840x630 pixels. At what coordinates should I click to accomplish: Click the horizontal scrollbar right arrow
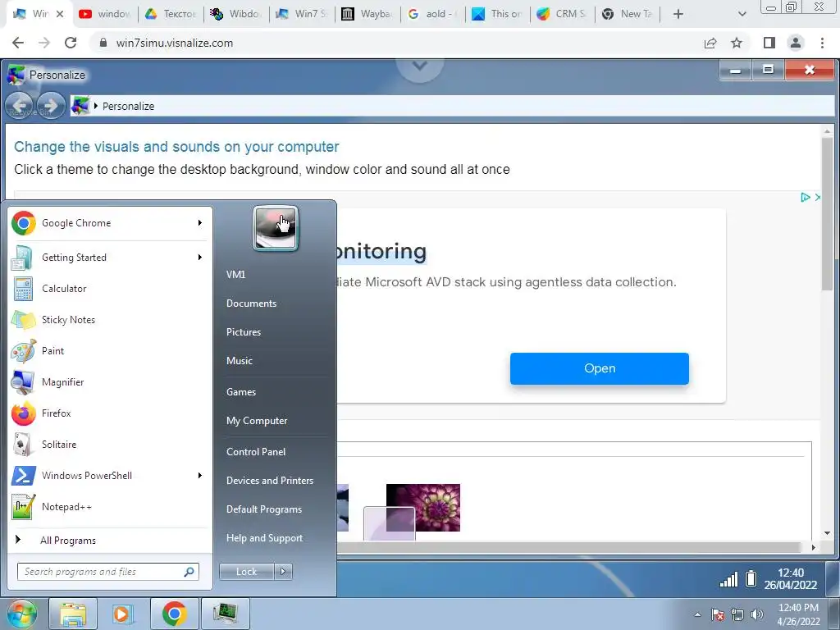[813, 547]
